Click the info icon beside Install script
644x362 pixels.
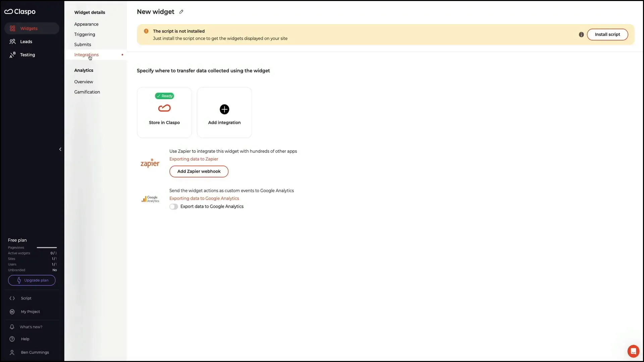[581, 35]
